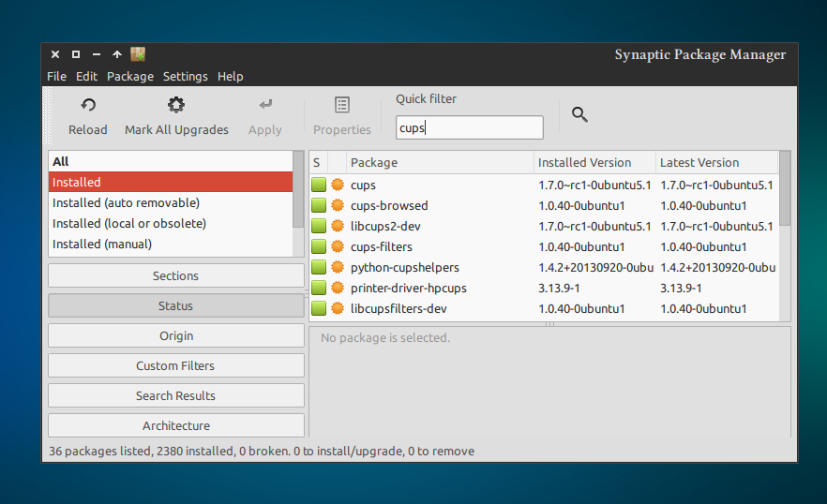Click the orange supported icon for cups-filters

click(x=338, y=246)
